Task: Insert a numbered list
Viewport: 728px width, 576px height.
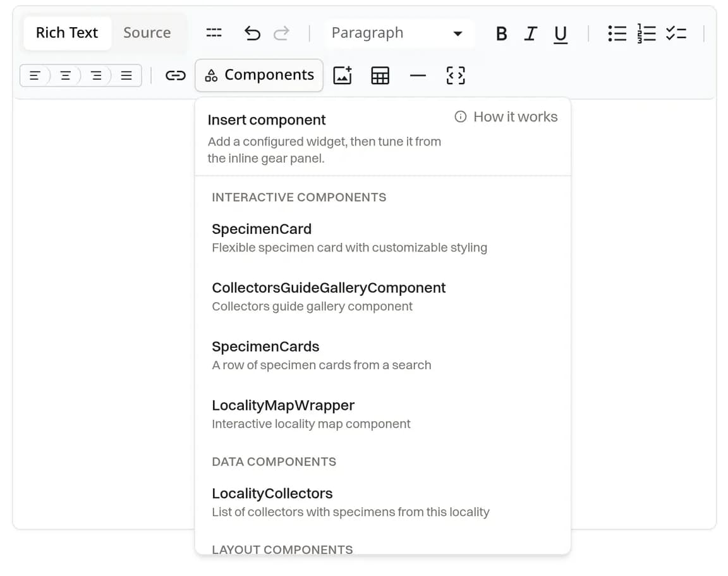Action: tap(646, 34)
